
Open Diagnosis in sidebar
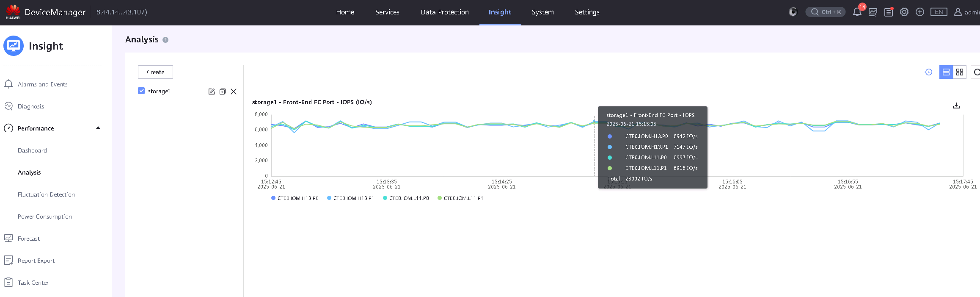31,106
